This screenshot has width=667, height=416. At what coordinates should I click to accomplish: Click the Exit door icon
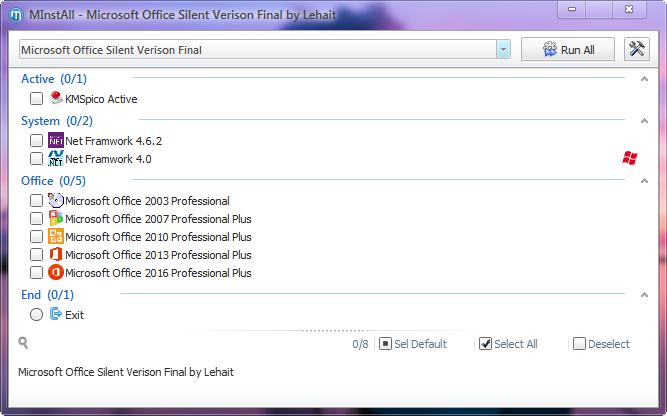pos(56,314)
